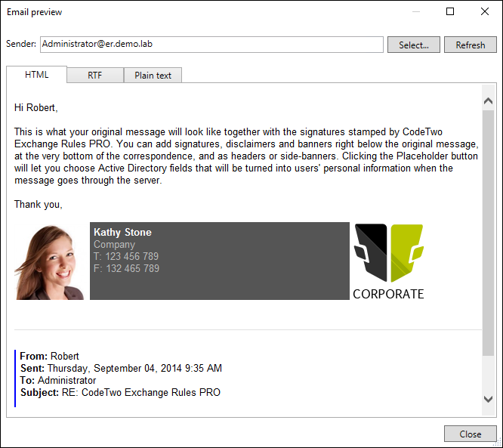Refresh the email preview
The width and height of the screenshot is (503, 448).
click(x=471, y=45)
